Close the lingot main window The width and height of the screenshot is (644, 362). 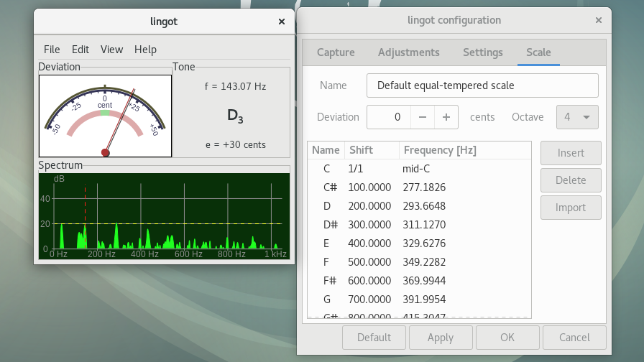click(x=282, y=22)
